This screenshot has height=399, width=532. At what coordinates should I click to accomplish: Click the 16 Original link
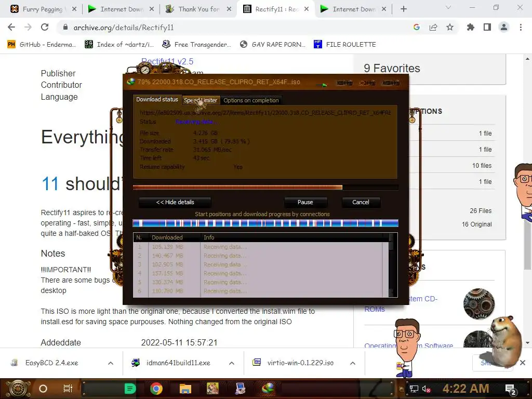click(476, 224)
